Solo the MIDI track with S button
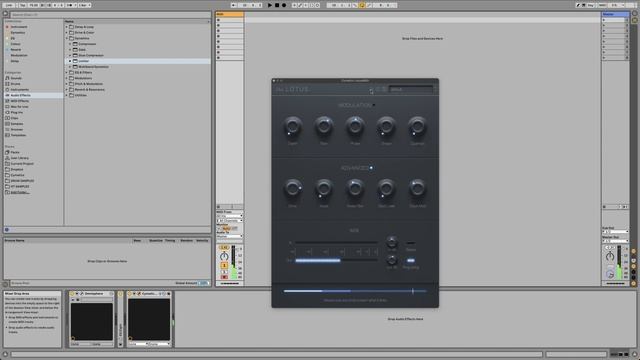The width and height of the screenshot is (640, 360). pos(224,271)
